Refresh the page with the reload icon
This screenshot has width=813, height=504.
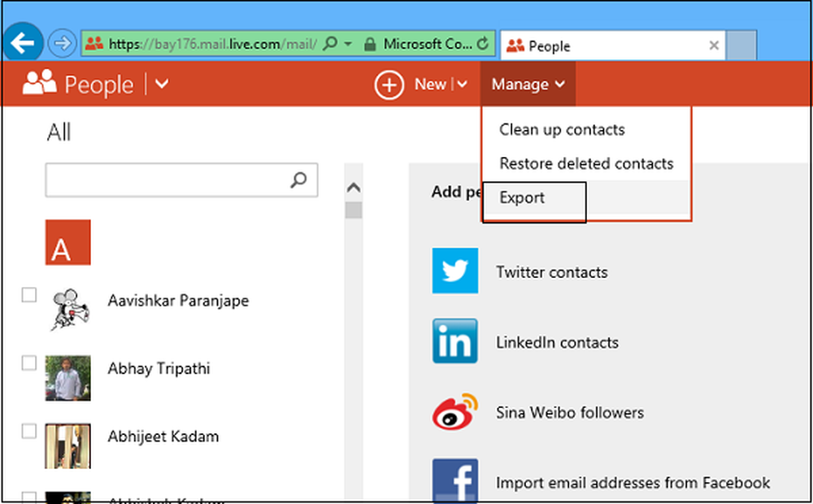pyautogui.click(x=483, y=44)
